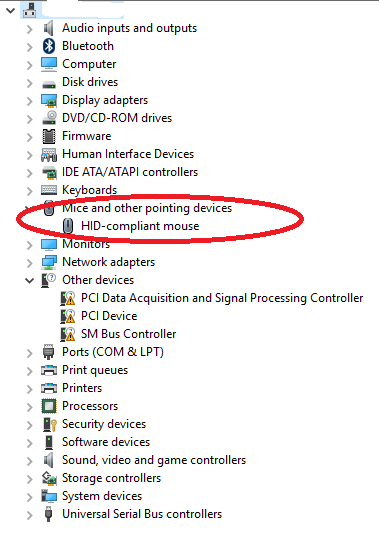Click the SM Bus Controller warning icon
The height and width of the screenshot is (558, 379).
click(68, 334)
